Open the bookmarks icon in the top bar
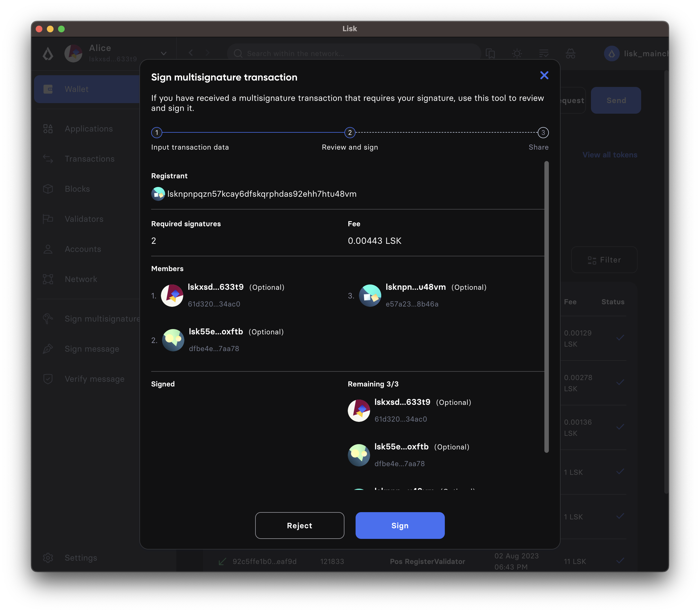 click(490, 53)
